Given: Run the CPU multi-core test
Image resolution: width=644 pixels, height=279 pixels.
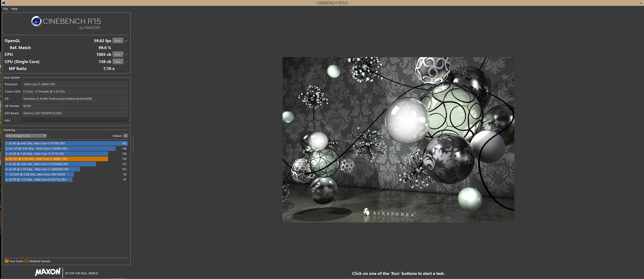Looking at the screenshot, I should coord(118,55).
